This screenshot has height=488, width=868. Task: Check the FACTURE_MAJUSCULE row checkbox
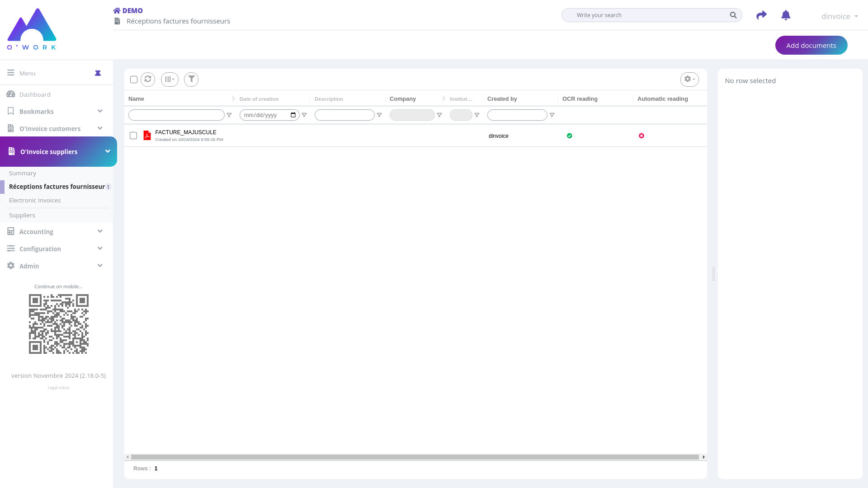[x=133, y=136]
